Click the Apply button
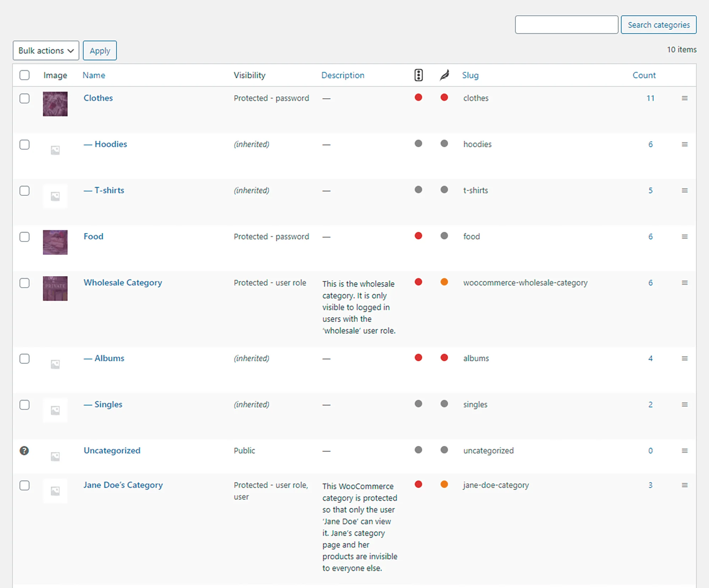The image size is (709, 588). (100, 50)
